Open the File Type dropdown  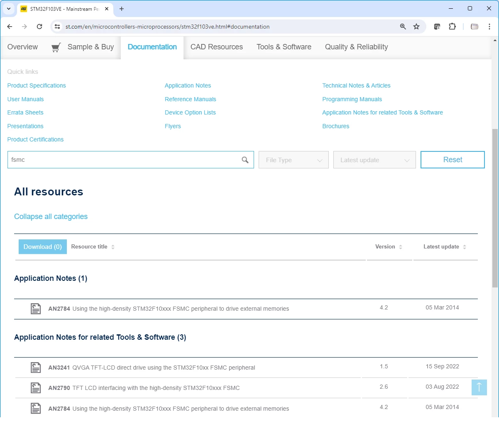(294, 160)
